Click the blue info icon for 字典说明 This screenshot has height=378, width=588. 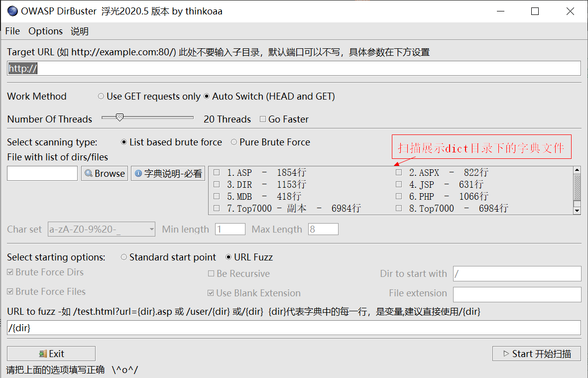tap(138, 173)
